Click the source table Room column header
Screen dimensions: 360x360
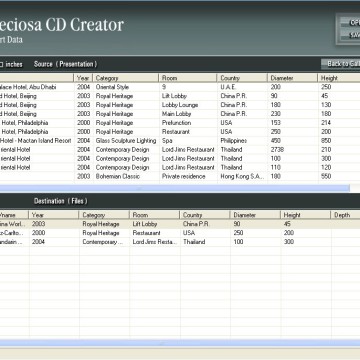click(x=188, y=78)
